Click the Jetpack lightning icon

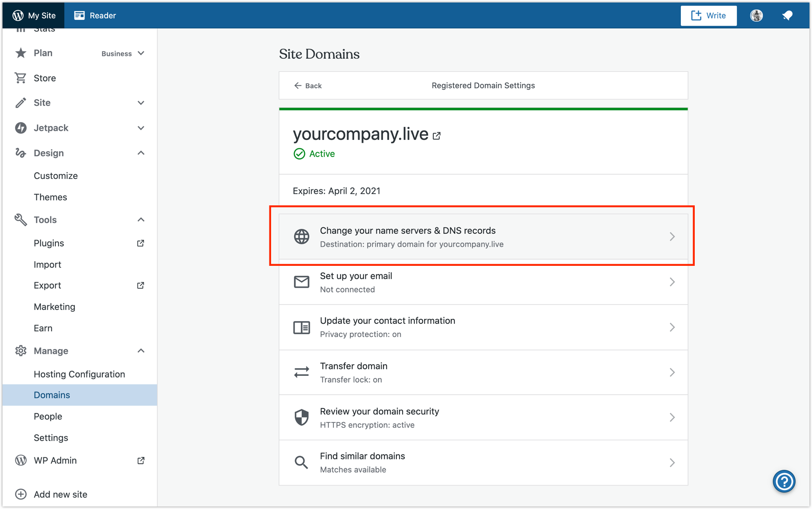[x=21, y=128]
